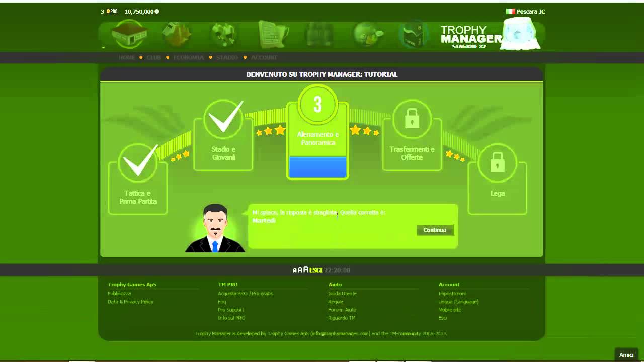Open the football players icon in navigation
Screen dimensions: 644x362
tap(224, 34)
